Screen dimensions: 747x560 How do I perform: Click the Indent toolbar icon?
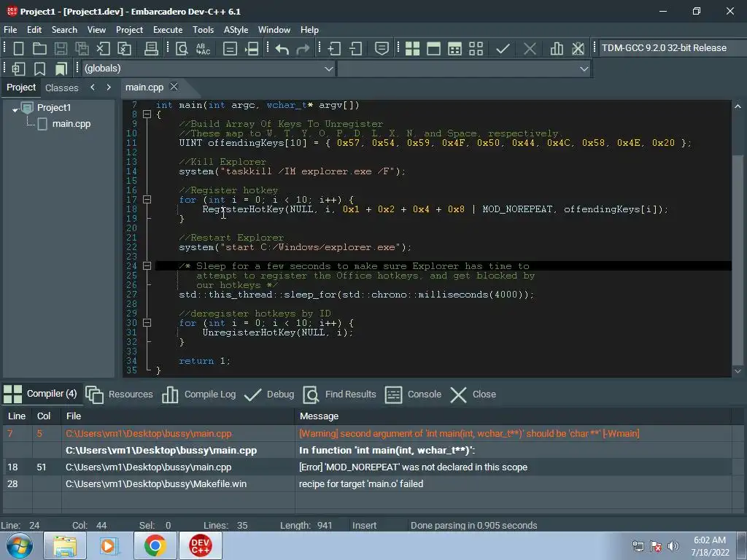pyautogui.click(x=334, y=49)
